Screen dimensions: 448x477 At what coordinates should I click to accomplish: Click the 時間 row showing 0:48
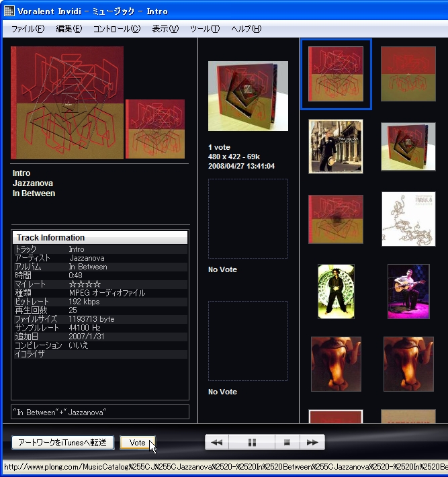(100, 275)
